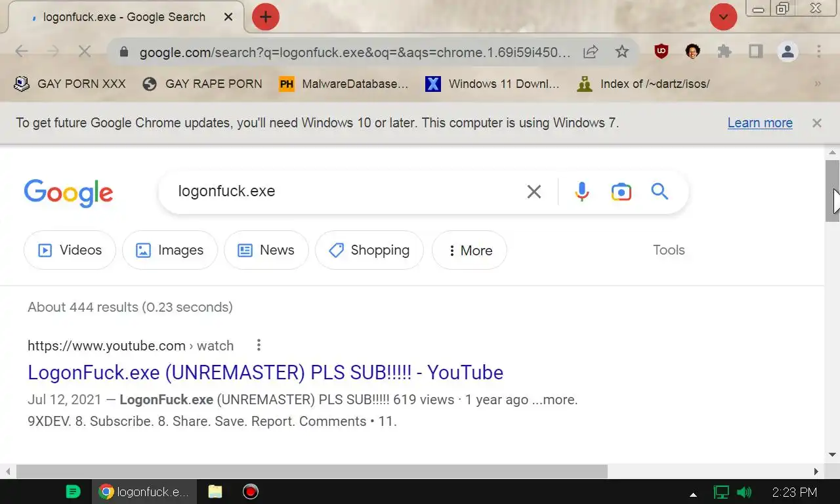
Task: Select the address bar URL
Action: click(x=354, y=52)
